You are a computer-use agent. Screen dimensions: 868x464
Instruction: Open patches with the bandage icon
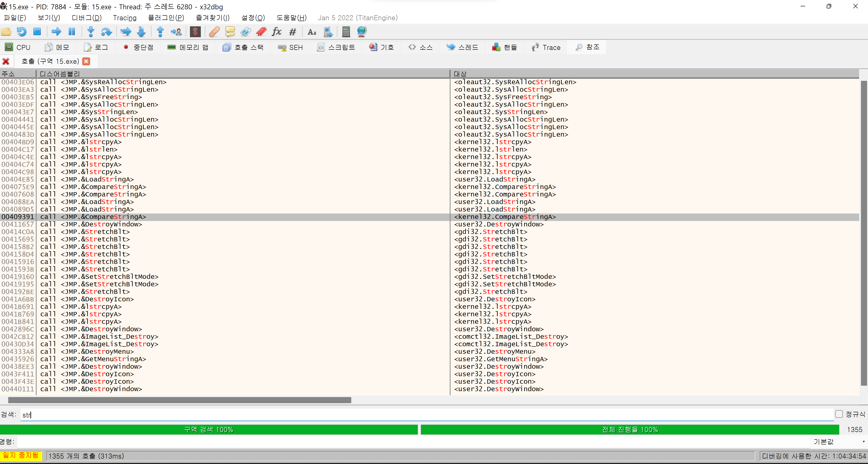click(x=214, y=32)
